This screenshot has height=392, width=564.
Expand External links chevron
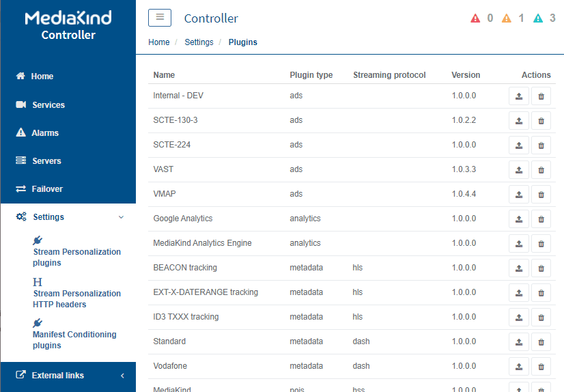click(x=122, y=376)
